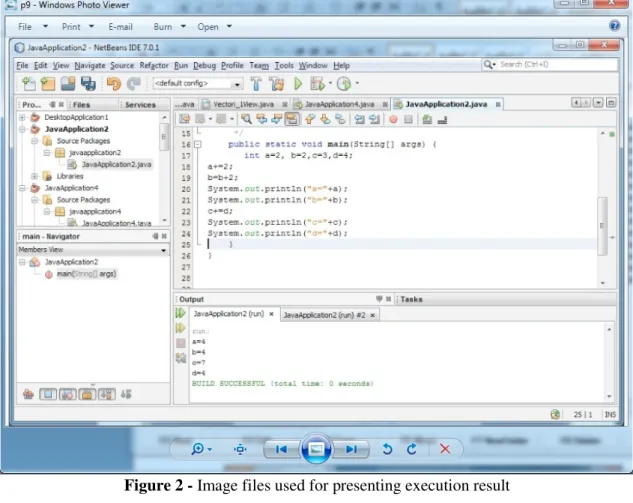Click the Re-run green arrows in Output

(x=180, y=313)
